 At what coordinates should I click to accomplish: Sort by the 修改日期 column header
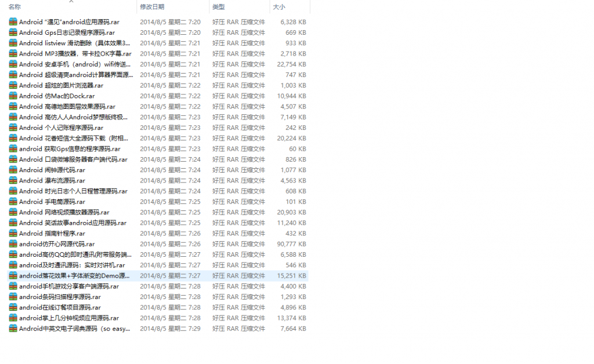click(152, 7)
